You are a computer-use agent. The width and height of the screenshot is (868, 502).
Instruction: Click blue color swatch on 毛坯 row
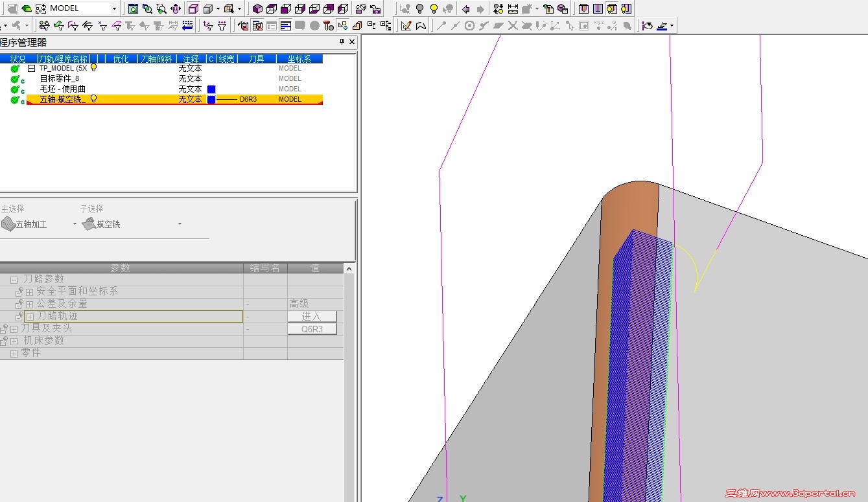click(x=211, y=89)
